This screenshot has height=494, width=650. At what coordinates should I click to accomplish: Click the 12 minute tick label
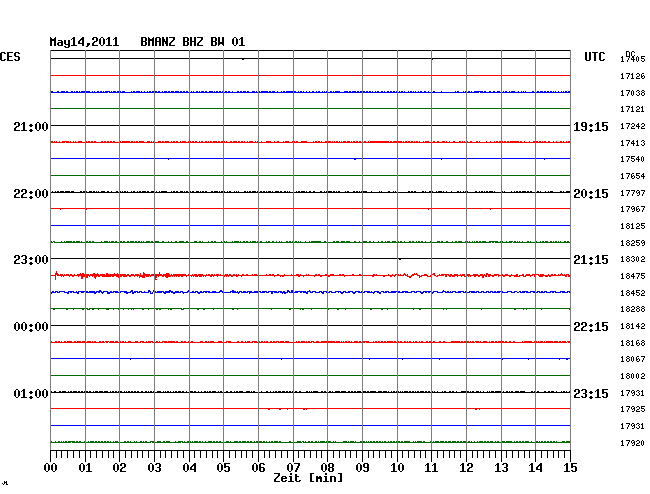(466, 468)
